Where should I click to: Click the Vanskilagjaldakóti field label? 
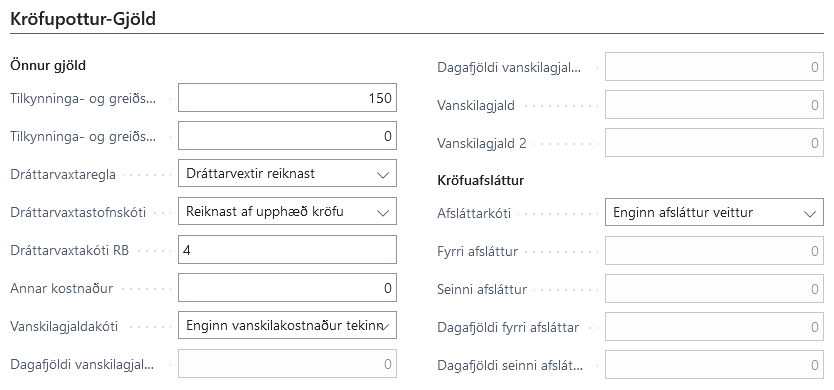click(x=64, y=326)
